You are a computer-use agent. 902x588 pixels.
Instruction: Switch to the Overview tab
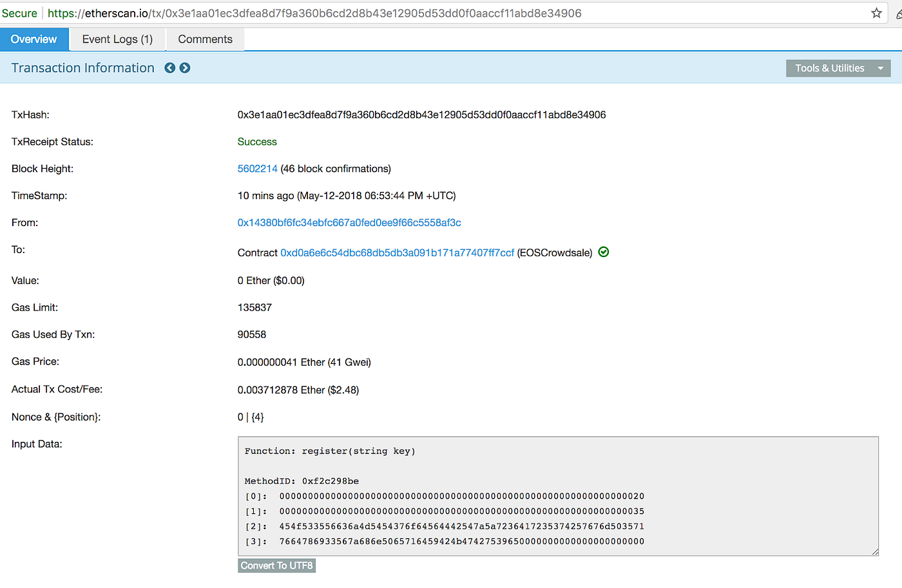pos(34,39)
